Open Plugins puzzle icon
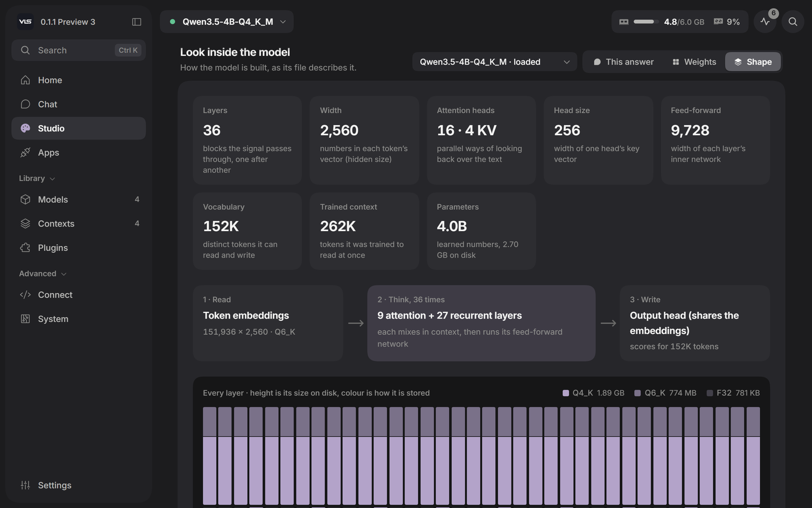Image resolution: width=812 pixels, height=508 pixels. click(x=25, y=247)
